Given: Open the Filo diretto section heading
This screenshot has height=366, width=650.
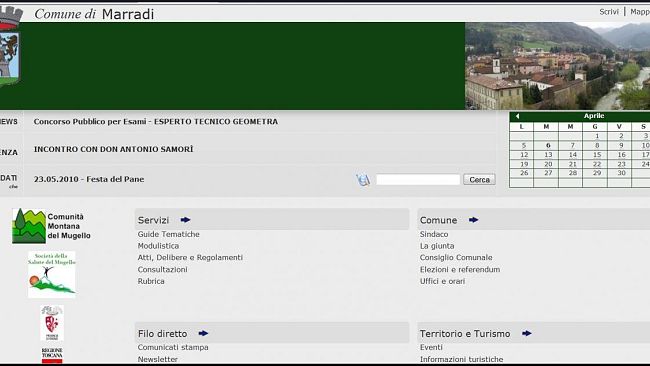Looking at the screenshot, I should [162, 334].
